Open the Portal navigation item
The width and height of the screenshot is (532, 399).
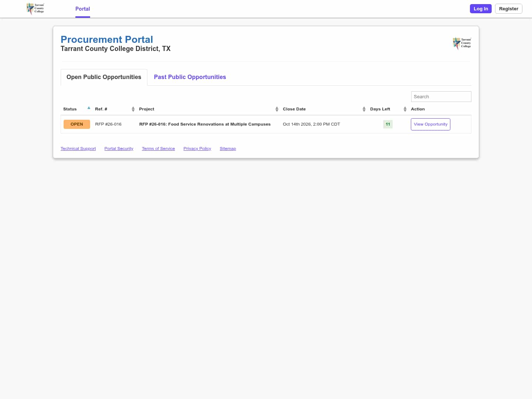[83, 9]
